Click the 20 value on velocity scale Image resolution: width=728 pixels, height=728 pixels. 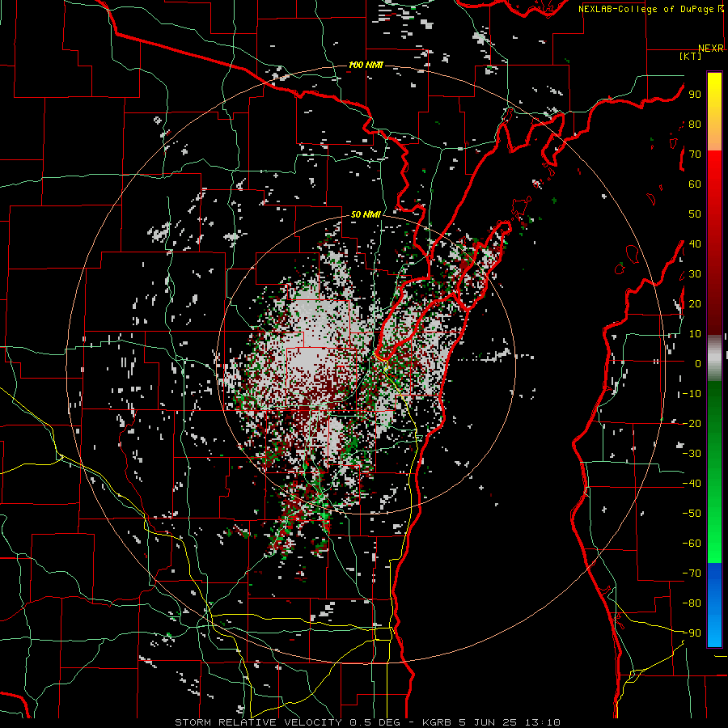pyautogui.click(x=695, y=303)
